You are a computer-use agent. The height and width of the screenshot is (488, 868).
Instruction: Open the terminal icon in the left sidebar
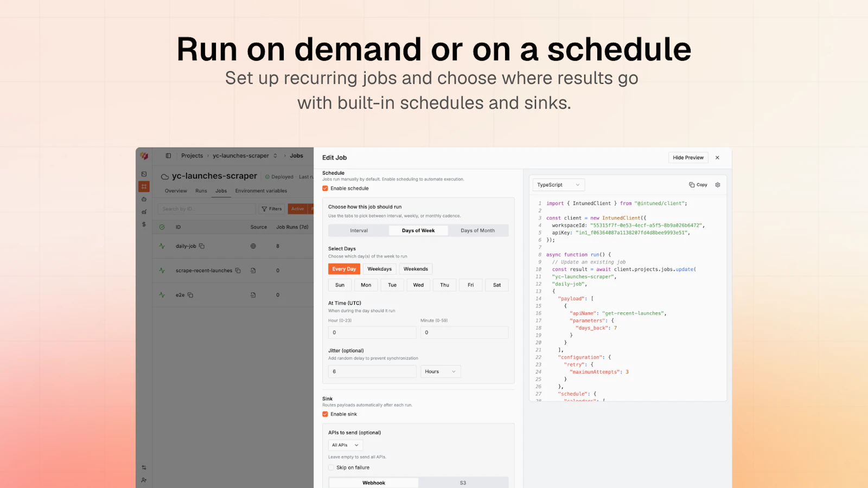[x=144, y=174]
